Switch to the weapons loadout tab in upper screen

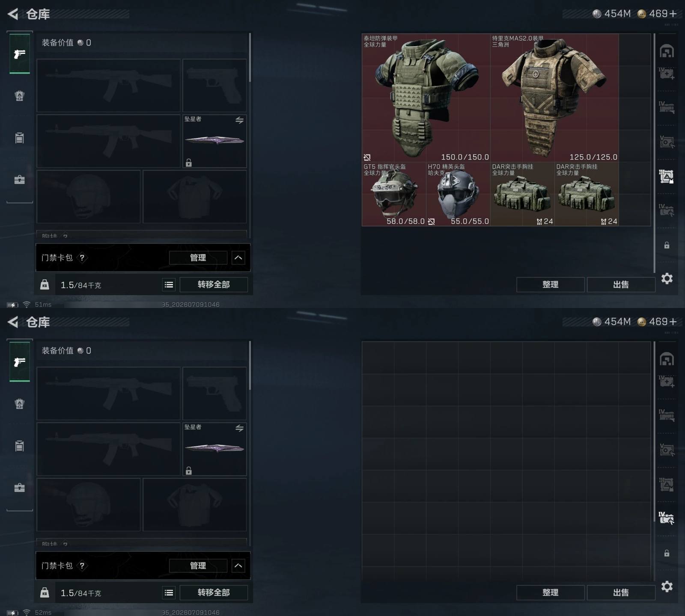pyautogui.click(x=20, y=54)
